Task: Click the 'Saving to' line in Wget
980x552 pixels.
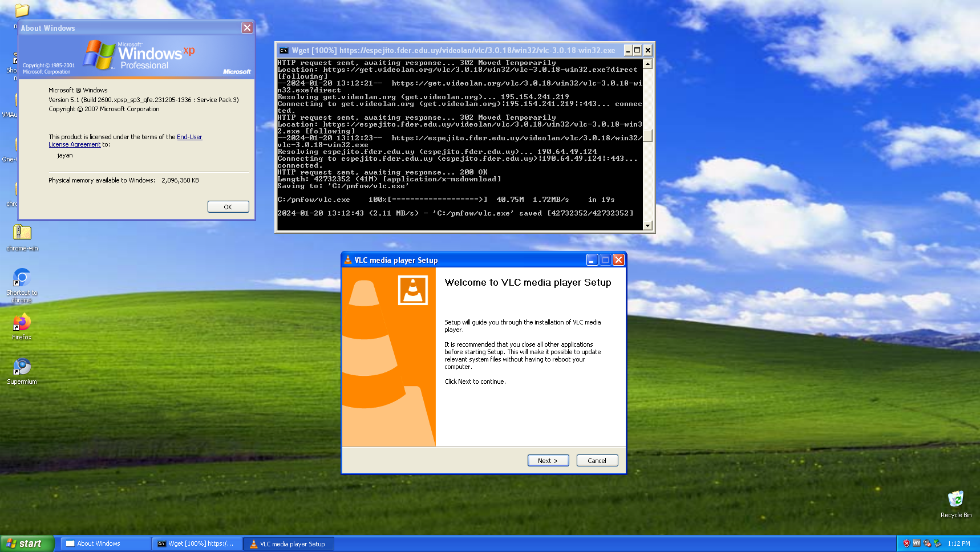Action: [343, 186]
